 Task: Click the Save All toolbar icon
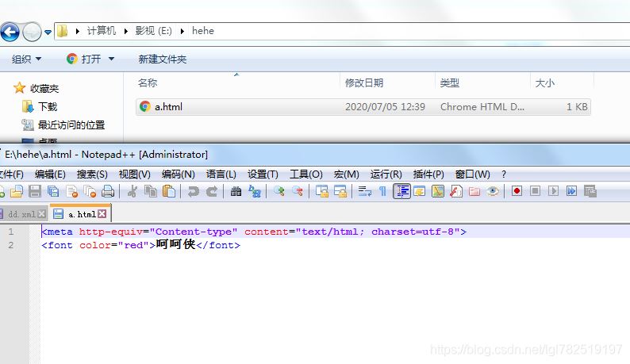53,191
